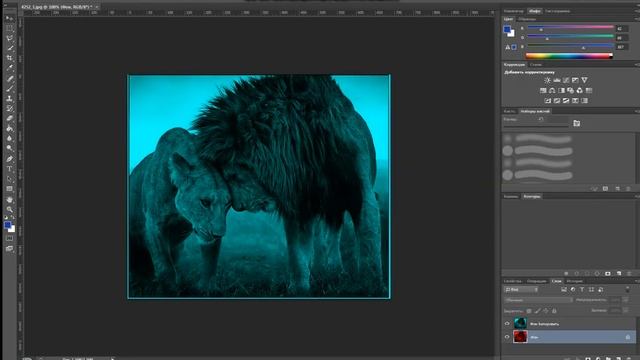The image size is (640, 360).
Task: Select the Eyedropper tool
Action: pyautogui.click(x=9, y=68)
